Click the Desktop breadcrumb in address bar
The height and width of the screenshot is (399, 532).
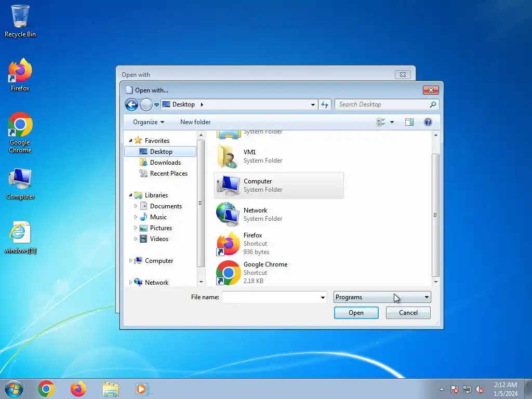[x=183, y=104]
